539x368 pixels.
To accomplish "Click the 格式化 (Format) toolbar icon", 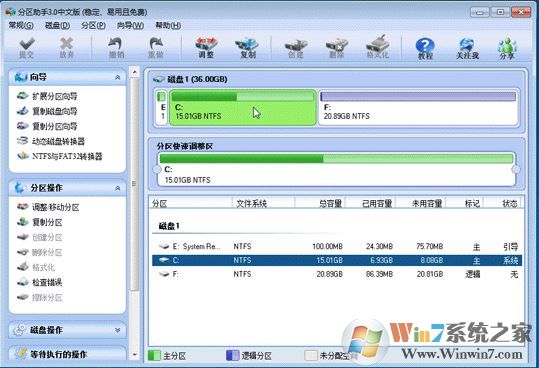I will click(378, 47).
